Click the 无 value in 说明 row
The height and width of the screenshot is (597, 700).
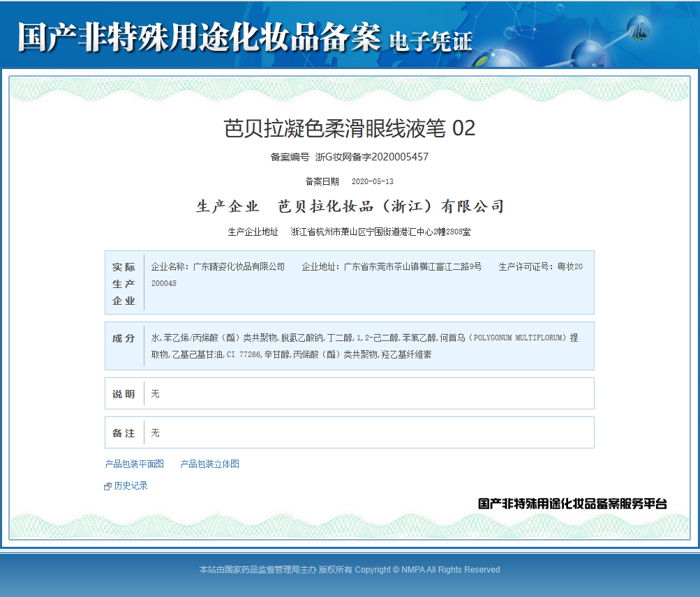click(155, 393)
